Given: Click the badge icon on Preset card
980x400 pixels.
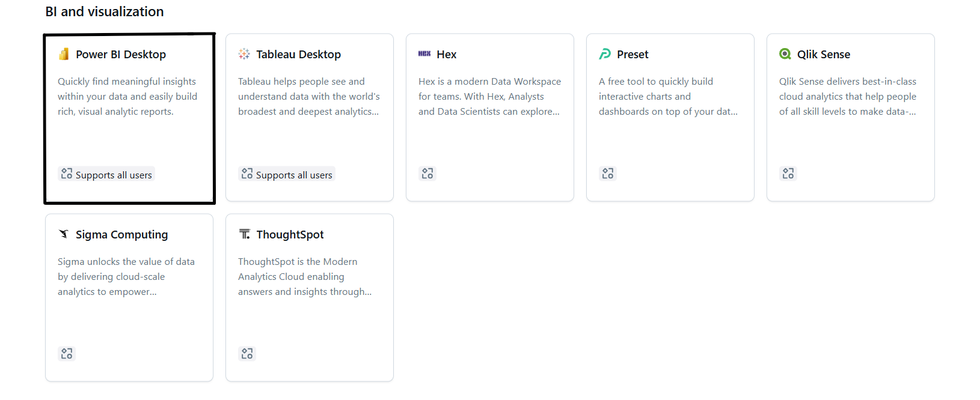Looking at the screenshot, I should (608, 174).
